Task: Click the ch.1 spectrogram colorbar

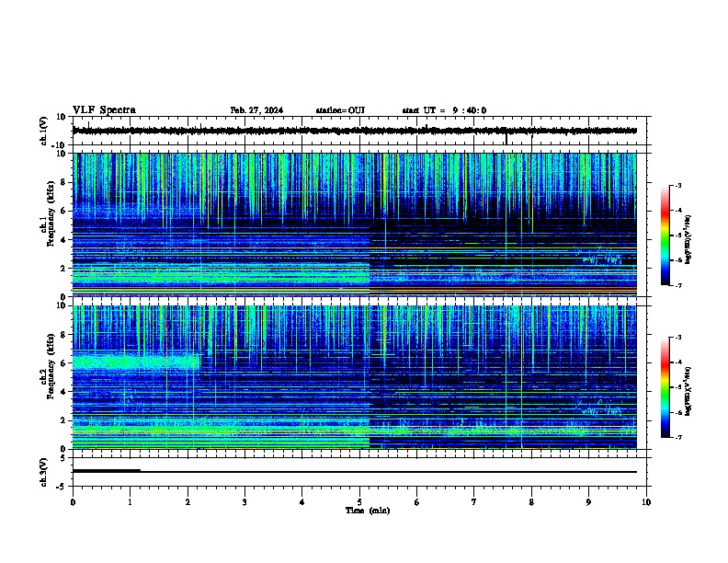Action: tap(665, 236)
